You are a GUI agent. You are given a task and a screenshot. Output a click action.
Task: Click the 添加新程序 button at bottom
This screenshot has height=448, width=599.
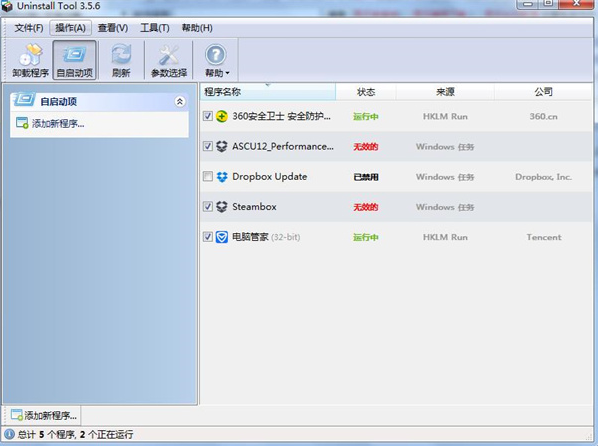point(44,415)
